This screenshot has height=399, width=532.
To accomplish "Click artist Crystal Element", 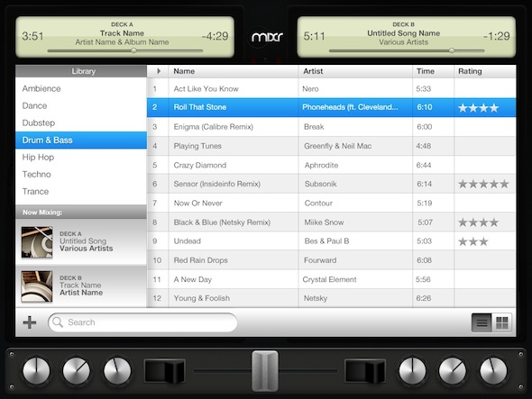I will pyautogui.click(x=329, y=280).
